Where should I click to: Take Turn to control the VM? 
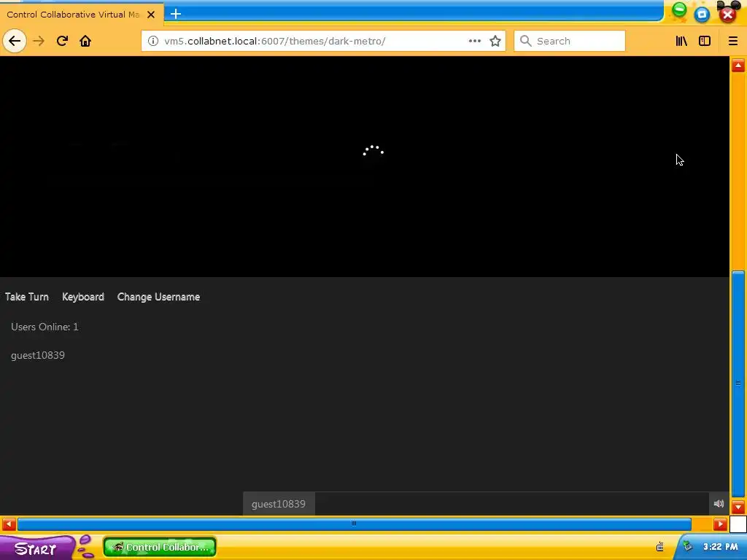click(27, 297)
